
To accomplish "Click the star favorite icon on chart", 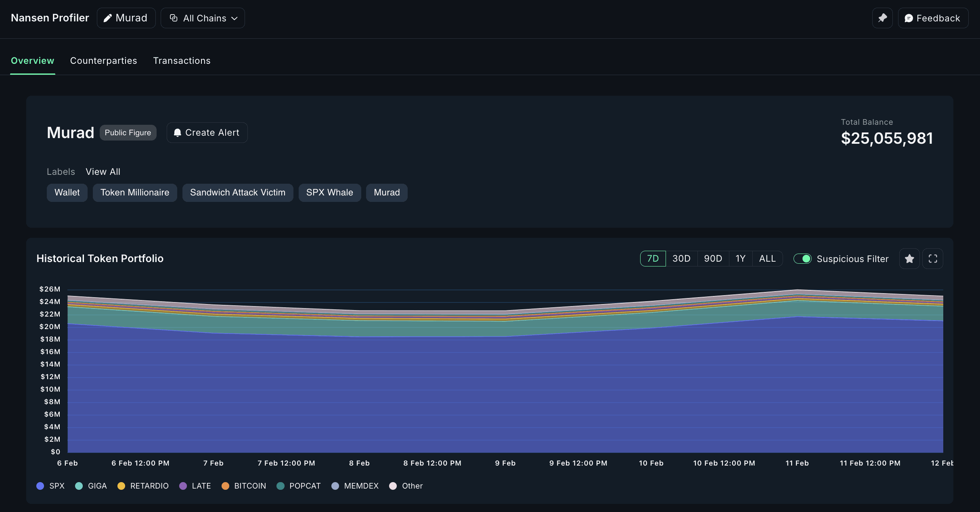I will tap(909, 259).
